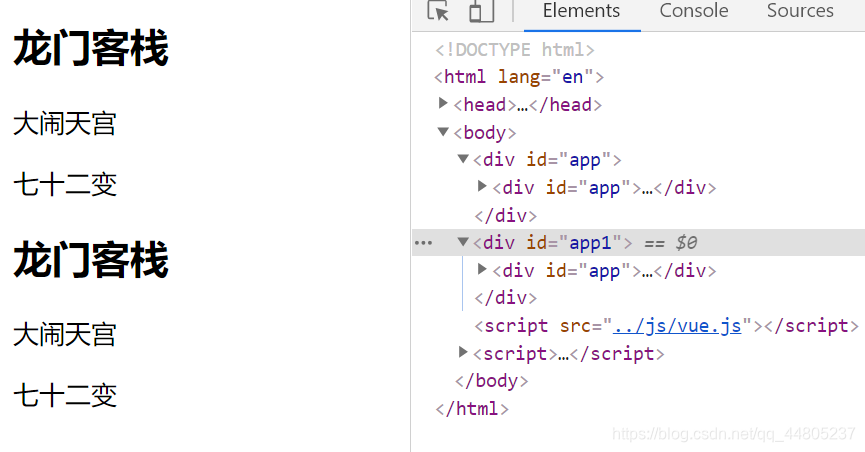Click the == $0 marker text
865x452 pixels.
670,243
